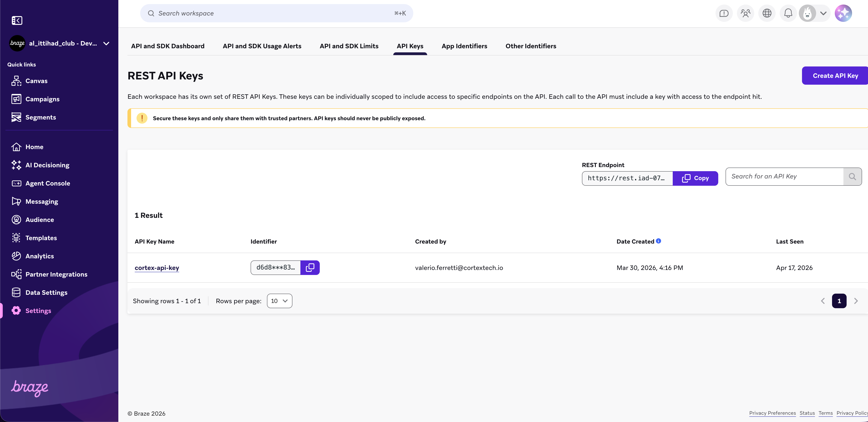The height and width of the screenshot is (422, 868).
Task: Open the API and SDK Limits tab
Action: pos(349,46)
